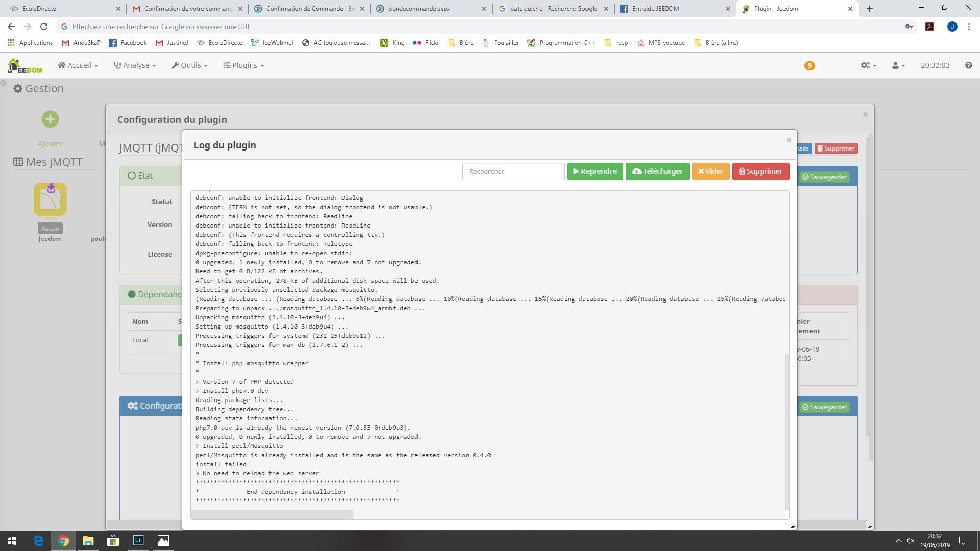Switch to pate quiche Google tab
Viewport: 980px width, 551px height.
(x=553, y=9)
